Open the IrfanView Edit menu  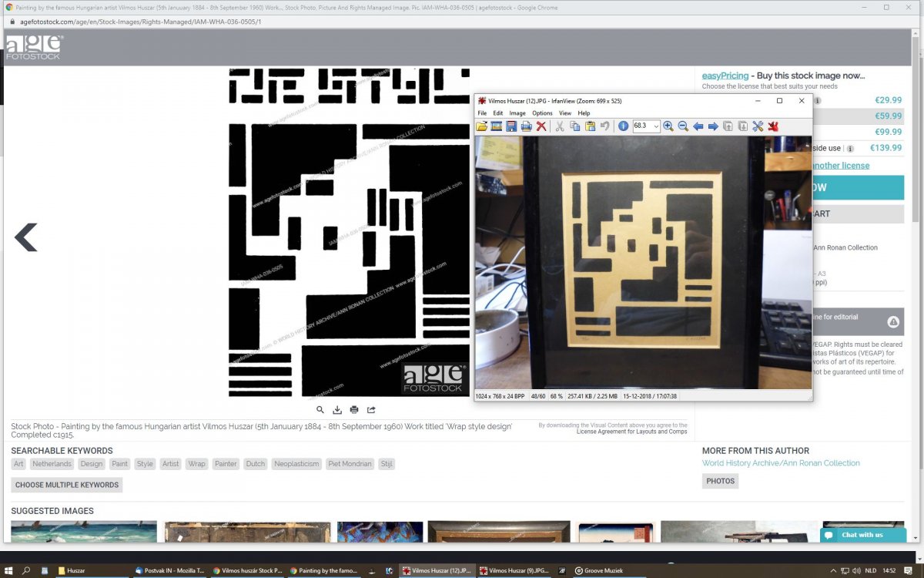tap(498, 113)
